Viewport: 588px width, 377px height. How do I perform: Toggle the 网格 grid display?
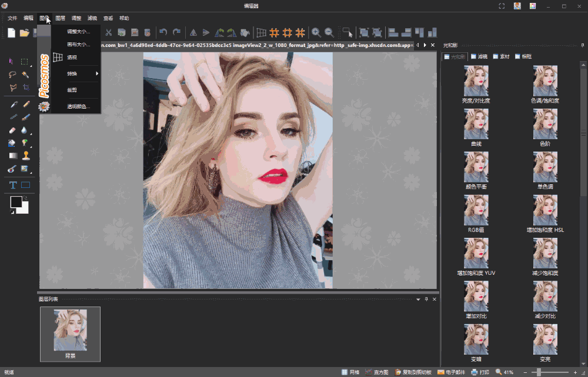tap(350, 372)
